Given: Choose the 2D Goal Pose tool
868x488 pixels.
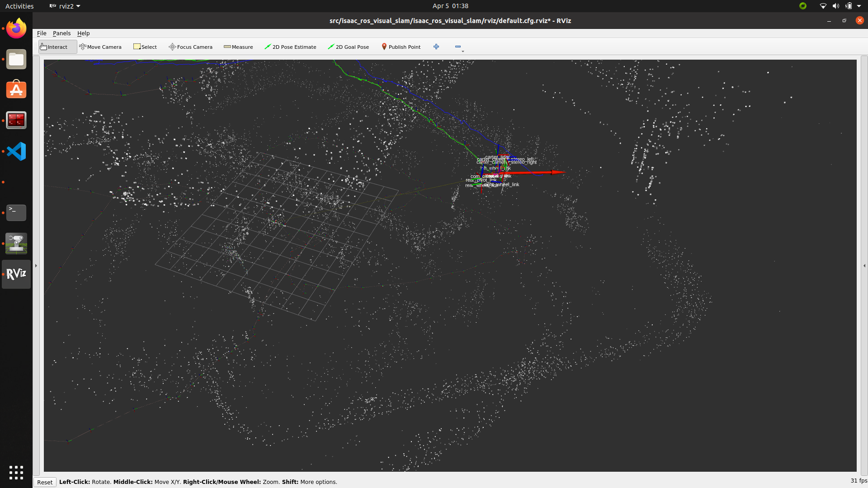Looking at the screenshot, I should pos(348,47).
